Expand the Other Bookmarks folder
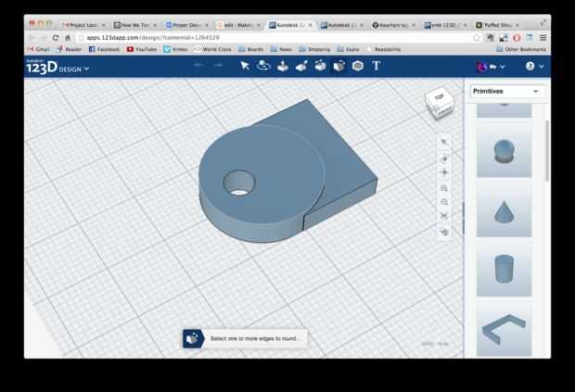This screenshot has width=575, height=392. tap(521, 49)
